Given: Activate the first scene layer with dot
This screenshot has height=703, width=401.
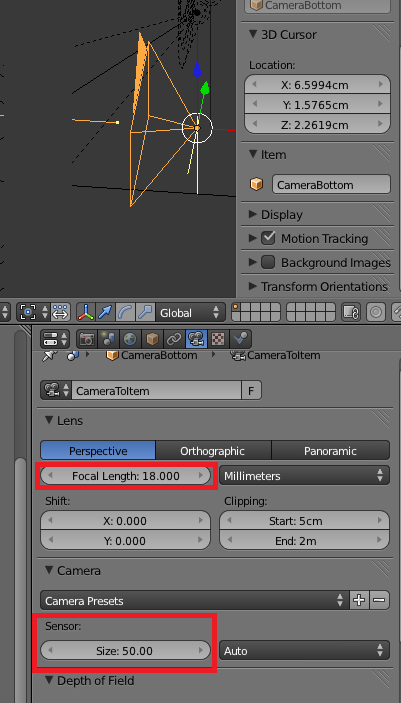Looking at the screenshot, I should [x=236, y=307].
